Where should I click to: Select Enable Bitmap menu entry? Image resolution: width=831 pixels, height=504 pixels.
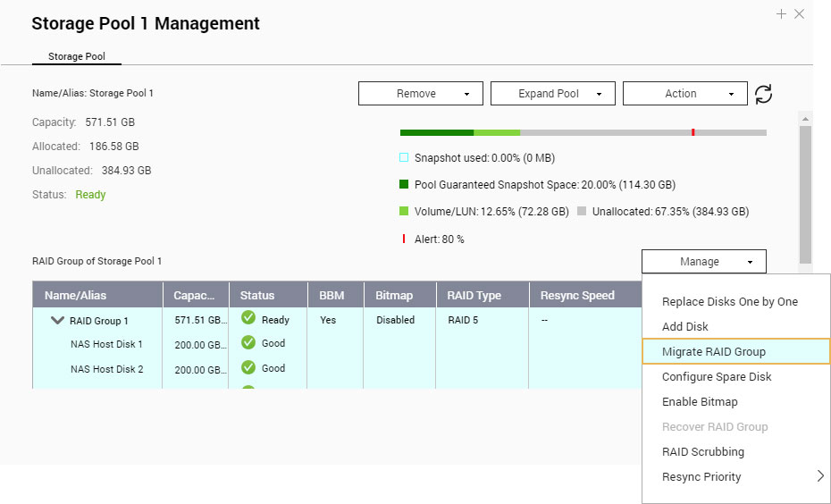700,402
